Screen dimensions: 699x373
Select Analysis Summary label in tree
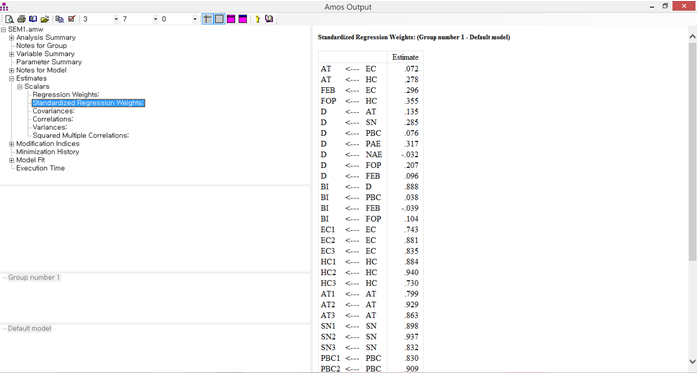click(46, 37)
